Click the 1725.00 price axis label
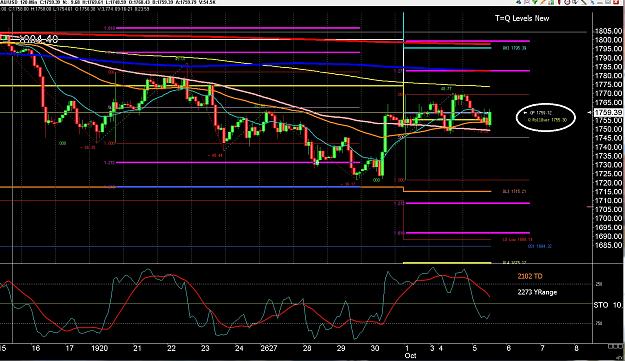The width and height of the screenshot is (625, 361). point(608,174)
